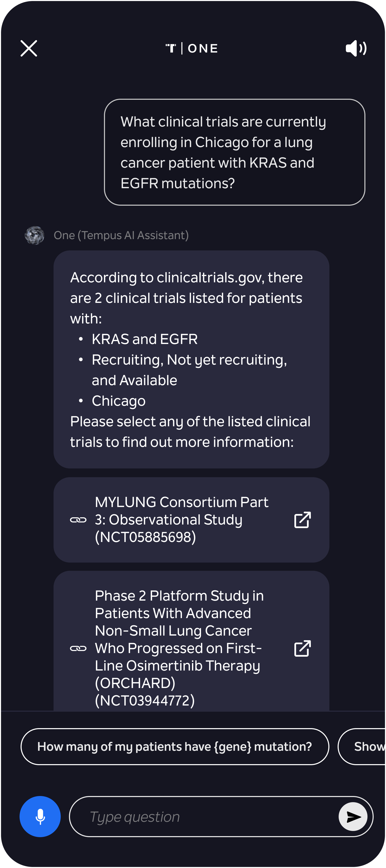The width and height of the screenshot is (386, 868).
Task: Click the NCT05885698 trial identifier
Action: coord(145,537)
